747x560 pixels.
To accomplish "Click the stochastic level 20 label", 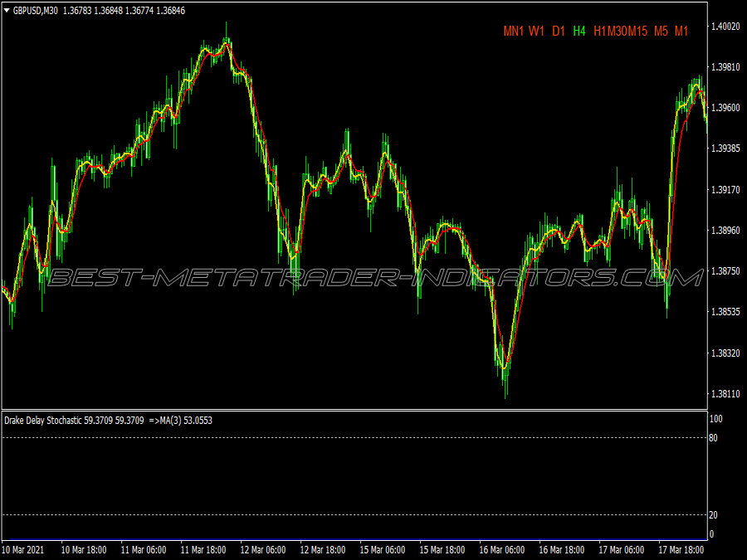I will (713, 514).
